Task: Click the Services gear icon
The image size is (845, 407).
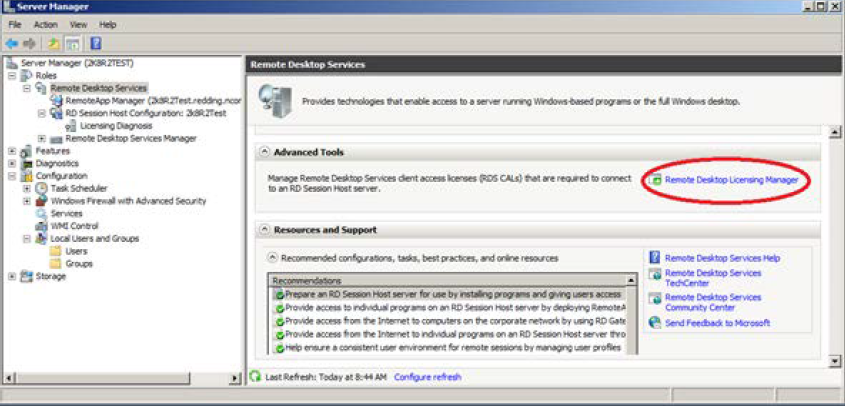Action: 41,213
